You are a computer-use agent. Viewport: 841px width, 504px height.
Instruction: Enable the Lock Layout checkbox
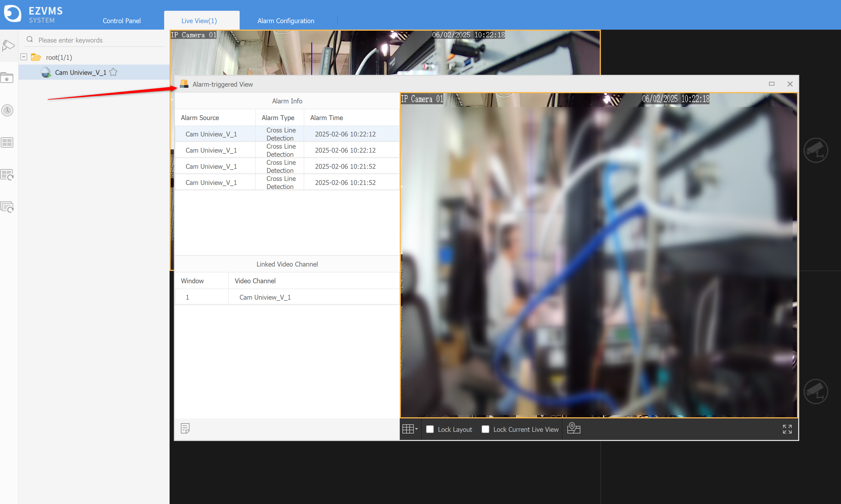tap(430, 429)
